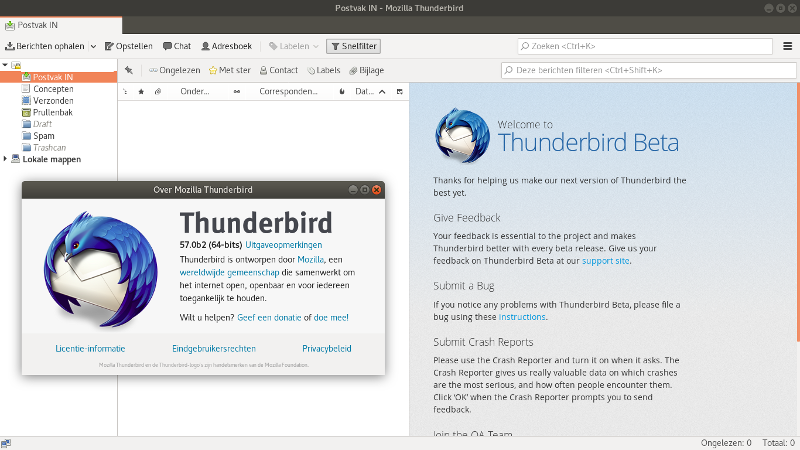Screen dimensions: 800x450
Task: Close the Over Mozilla Thunderbird dialog
Action: 377,190
